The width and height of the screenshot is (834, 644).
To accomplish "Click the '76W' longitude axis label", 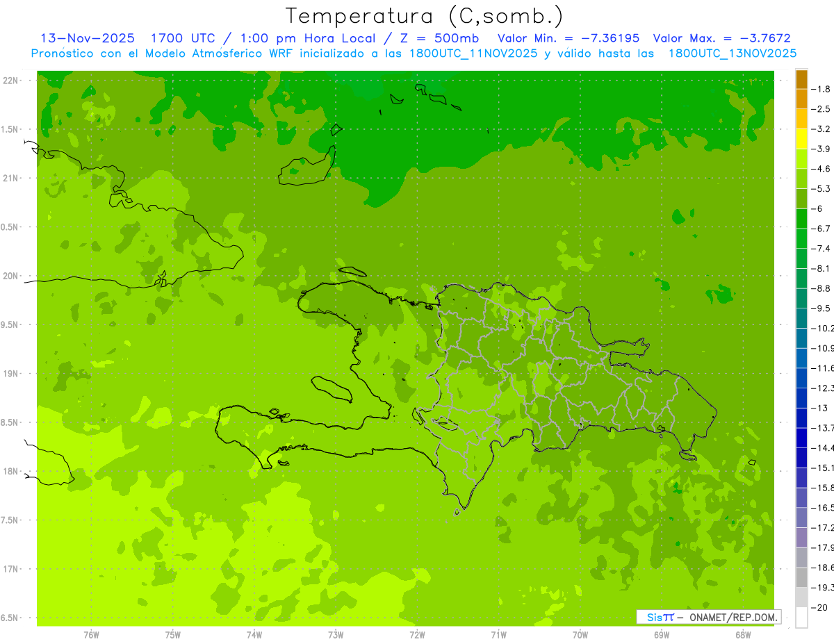I will [91, 635].
